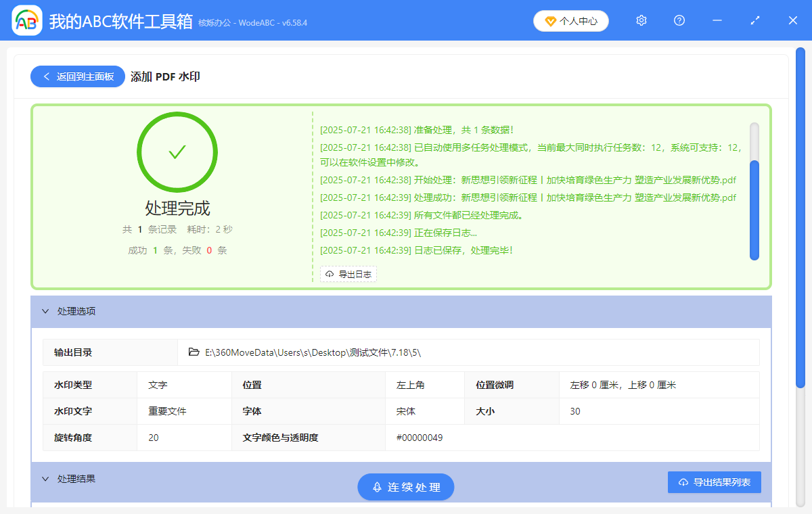The width and height of the screenshot is (812, 514).
Task: Click the main page vertical scrollbar
Action: coord(800,216)
